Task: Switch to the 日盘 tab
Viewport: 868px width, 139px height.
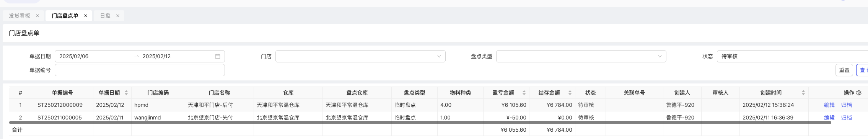Action: coord(105,16)
